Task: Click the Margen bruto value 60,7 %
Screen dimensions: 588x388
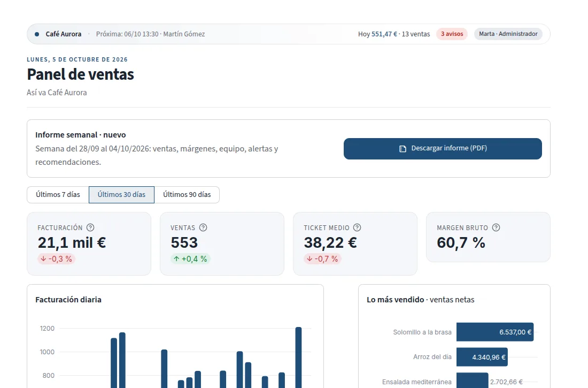Action: coord(461,242)
